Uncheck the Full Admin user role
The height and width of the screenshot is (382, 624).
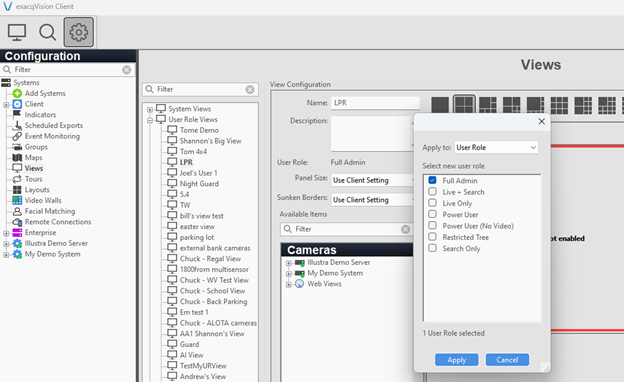432,180
